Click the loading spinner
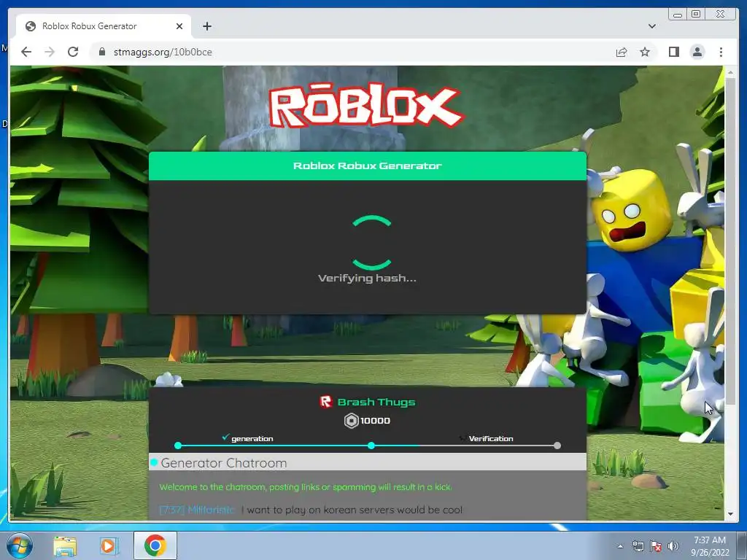The height and width of the screenshot is (560, 747). tap(371, 243)
